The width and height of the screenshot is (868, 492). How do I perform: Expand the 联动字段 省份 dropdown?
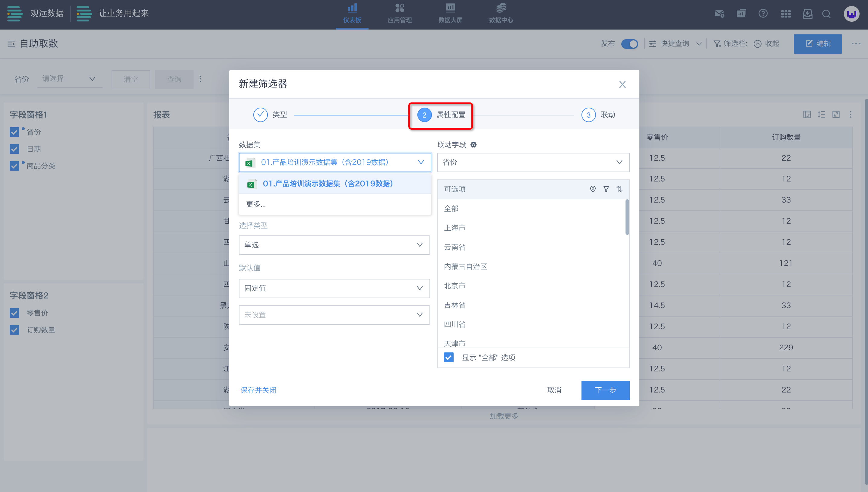click(533, 162)
